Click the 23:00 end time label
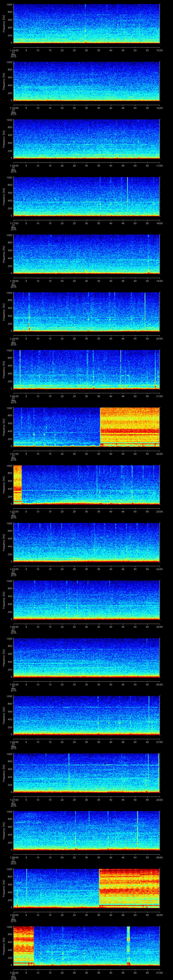This screenshot has width=173, height=980. pyautogui.click(x=159, y=511)
